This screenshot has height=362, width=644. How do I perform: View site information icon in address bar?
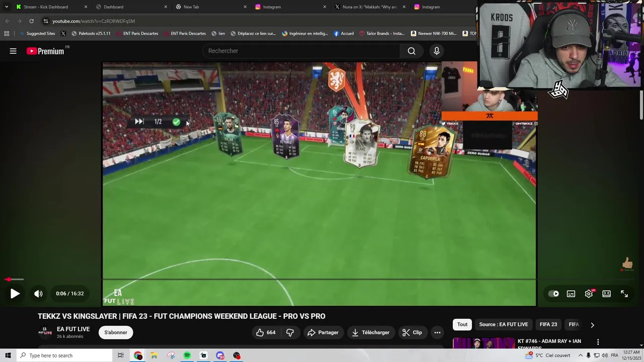(46, 21)
